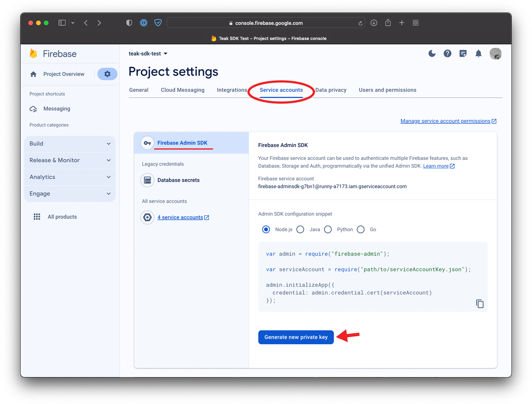Image resolution: width=532 pixels, height=404 pixels.
Task: Open the Learn more link
Action: coord(439,166)
